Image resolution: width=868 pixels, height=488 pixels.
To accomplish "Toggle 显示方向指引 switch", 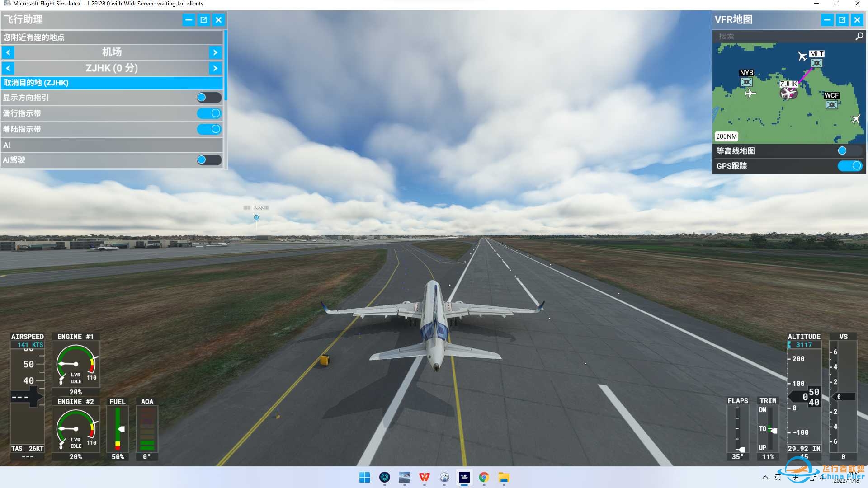I will tap(209, 97).
